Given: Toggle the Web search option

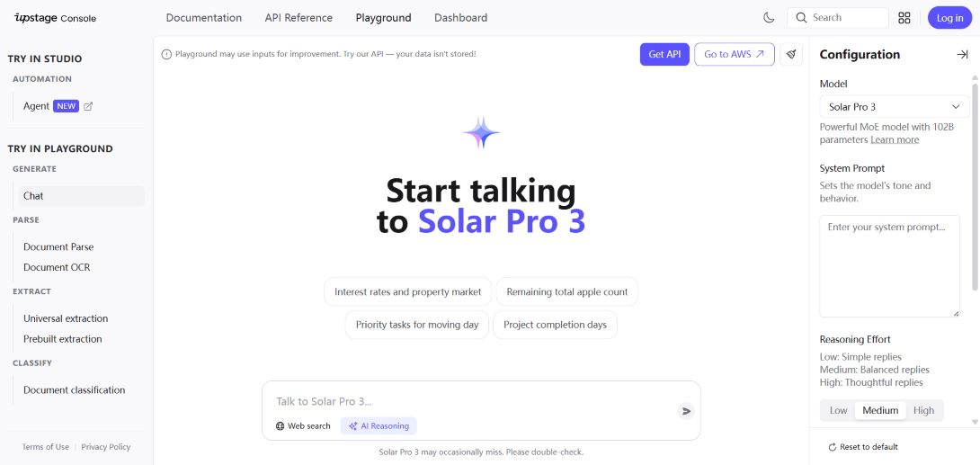Looking at the screenshot, I should tap(303, 426).
